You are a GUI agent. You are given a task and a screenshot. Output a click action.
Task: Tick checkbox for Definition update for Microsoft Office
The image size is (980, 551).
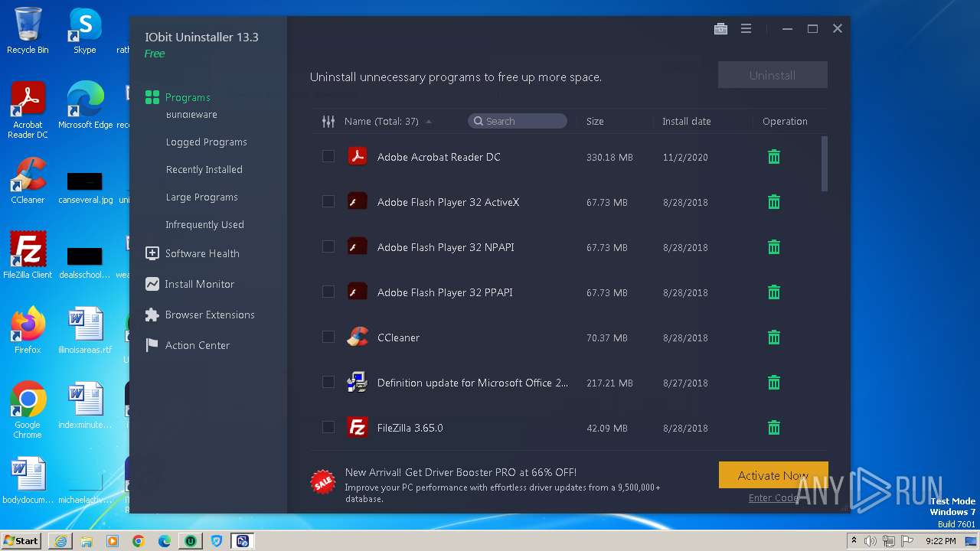[328, 383]
